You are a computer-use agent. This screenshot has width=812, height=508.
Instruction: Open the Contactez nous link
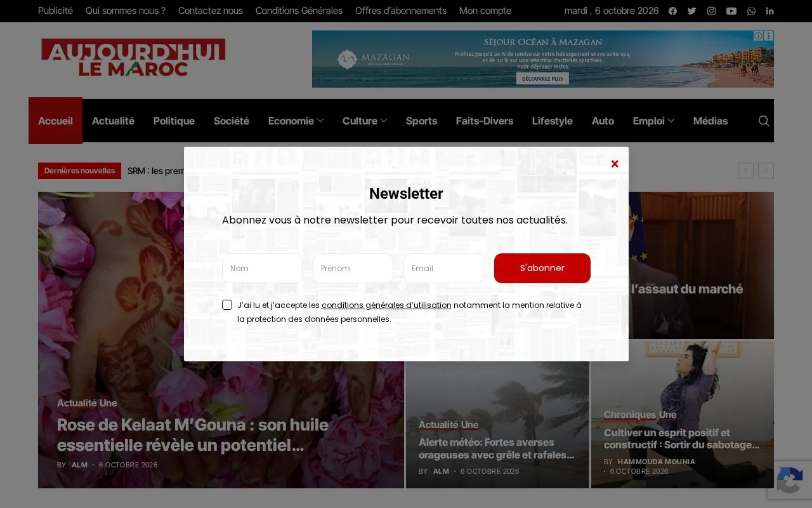tap(211, 11)
